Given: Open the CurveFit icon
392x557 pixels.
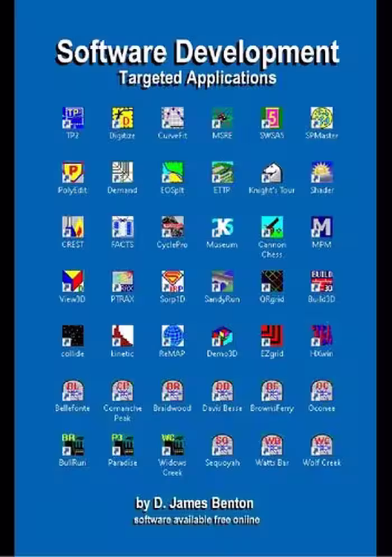Looking at the screenshot, I should 172,118.
